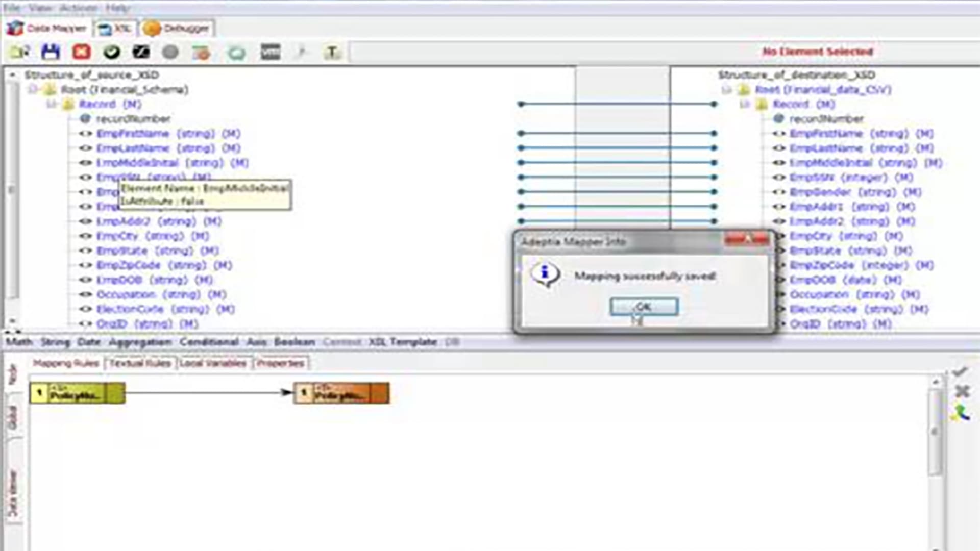Open the Local Variables tab
The width and height of the screenshot is (980, 551).
pyautogui.click(x=213, y=363)
